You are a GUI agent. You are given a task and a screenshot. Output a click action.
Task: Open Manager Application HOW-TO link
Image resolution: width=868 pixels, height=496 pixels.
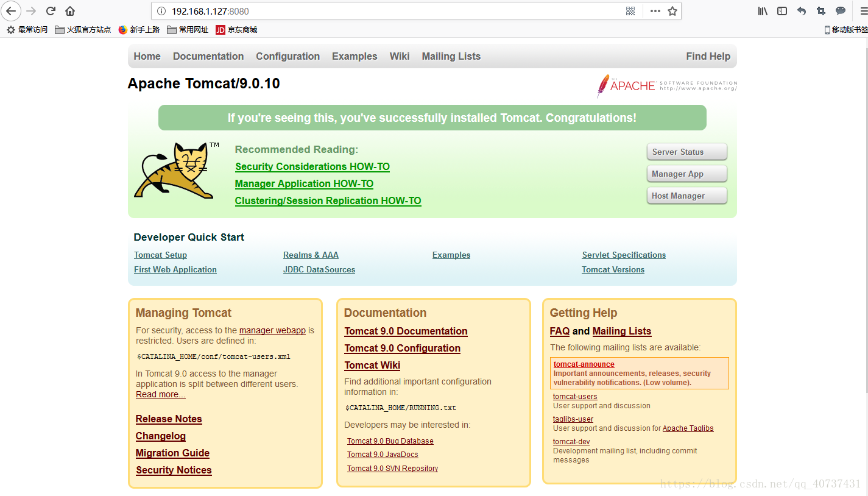tap(304, 183)
